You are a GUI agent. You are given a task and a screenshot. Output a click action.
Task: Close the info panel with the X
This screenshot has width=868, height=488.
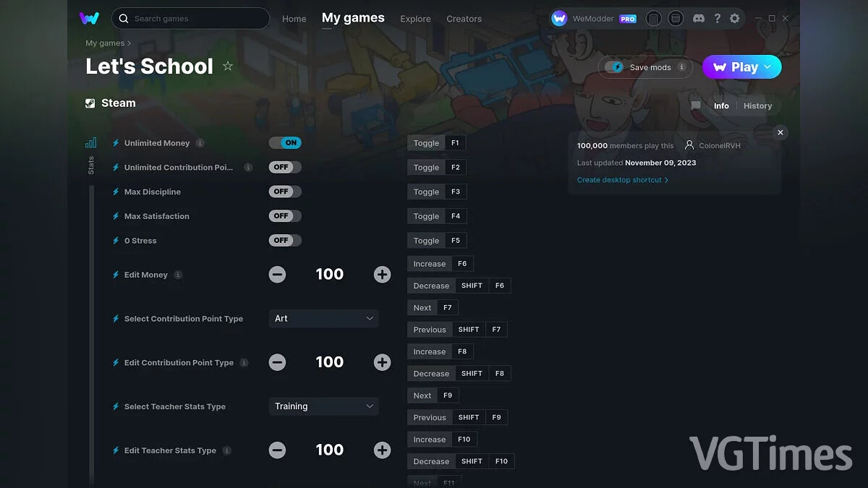pyautogui.click(x=780, y=132)
